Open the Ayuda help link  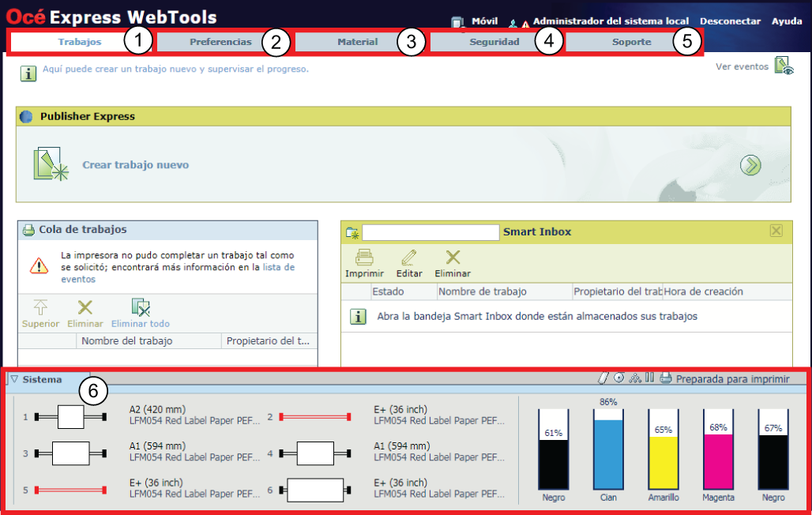786,21
